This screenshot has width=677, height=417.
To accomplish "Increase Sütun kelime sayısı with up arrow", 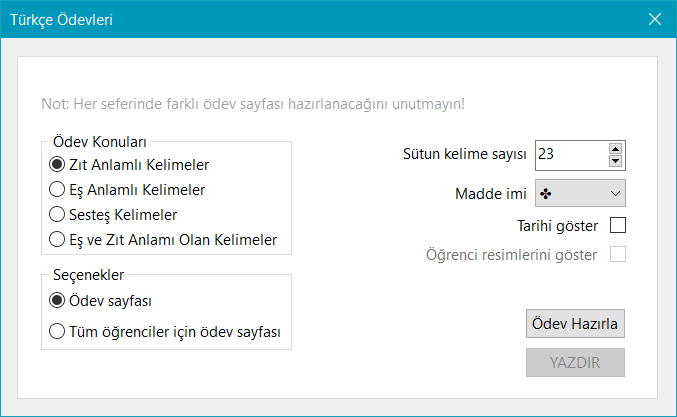I will 615,149.
